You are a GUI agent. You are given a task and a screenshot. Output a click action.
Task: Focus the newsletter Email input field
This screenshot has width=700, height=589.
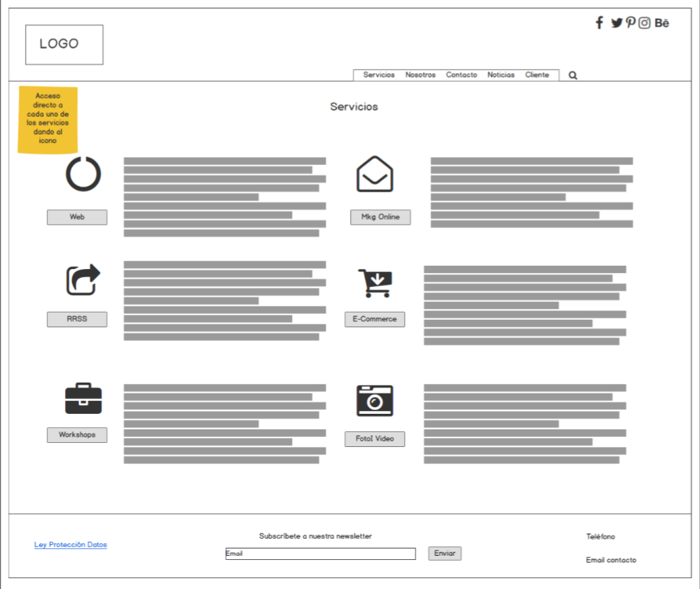pyautogui.click(x=320, y=554)
